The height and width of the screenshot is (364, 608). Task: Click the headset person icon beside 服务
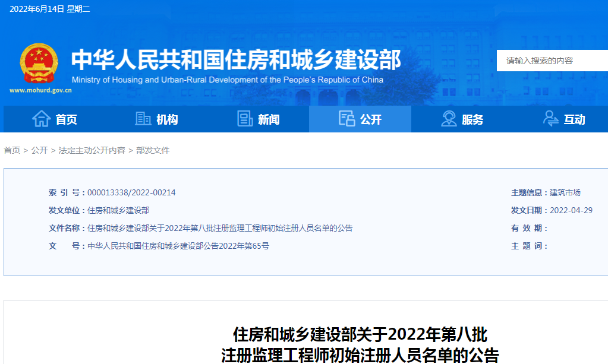449,119
